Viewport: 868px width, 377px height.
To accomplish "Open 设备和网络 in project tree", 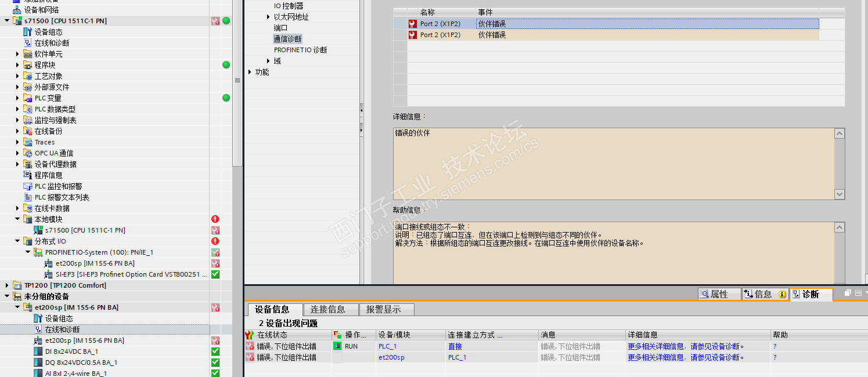I will tap(41, 10).
